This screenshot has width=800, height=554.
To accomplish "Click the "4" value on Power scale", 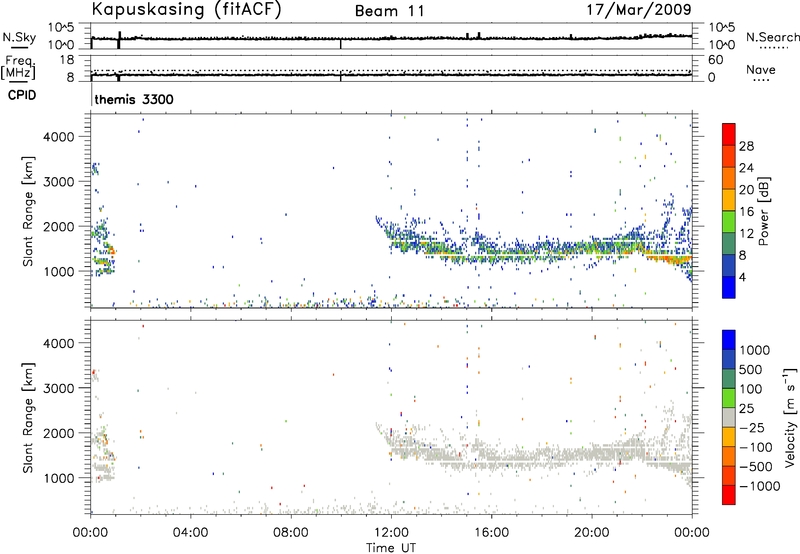I will (742, 277).
